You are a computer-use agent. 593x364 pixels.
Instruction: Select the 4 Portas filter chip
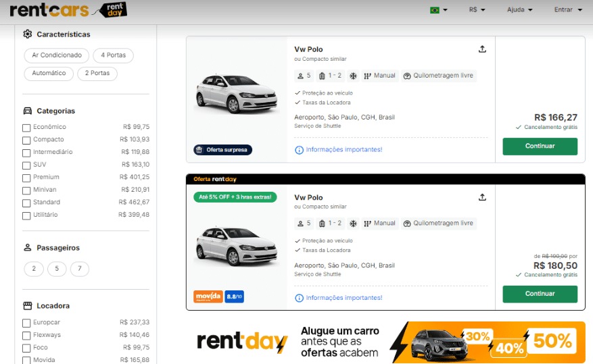[x=113, y=55]
